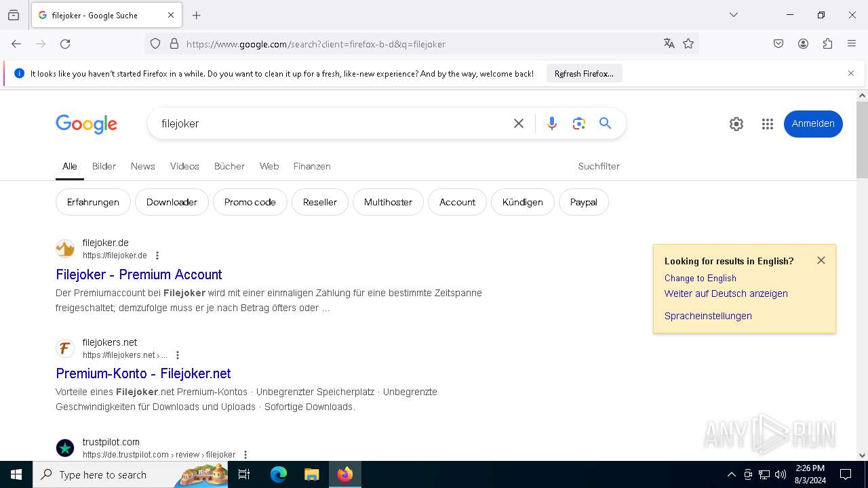
Task: Close the English results prompt
Action: click(821, 260)
